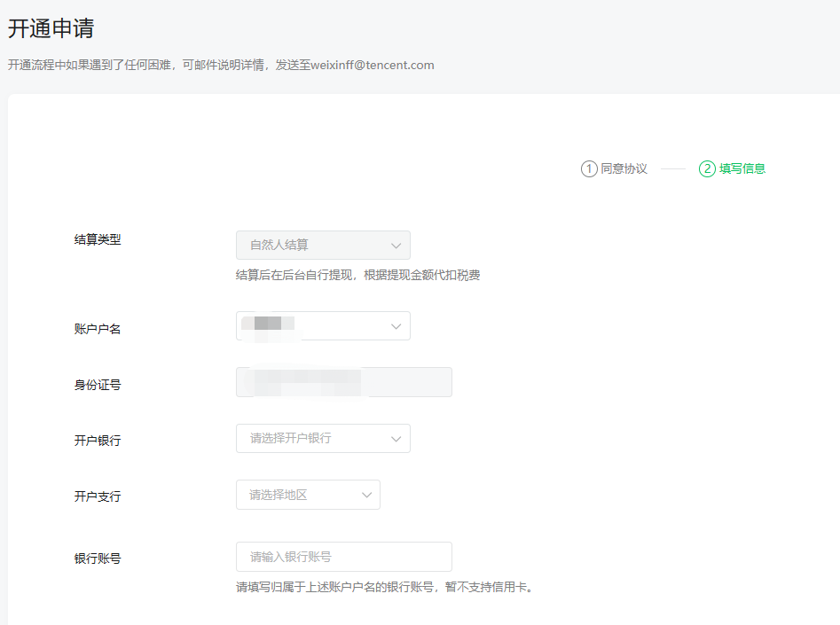Open the 结算类型 dropdown showing 自然人结算
840x625 pixels.
323,246
